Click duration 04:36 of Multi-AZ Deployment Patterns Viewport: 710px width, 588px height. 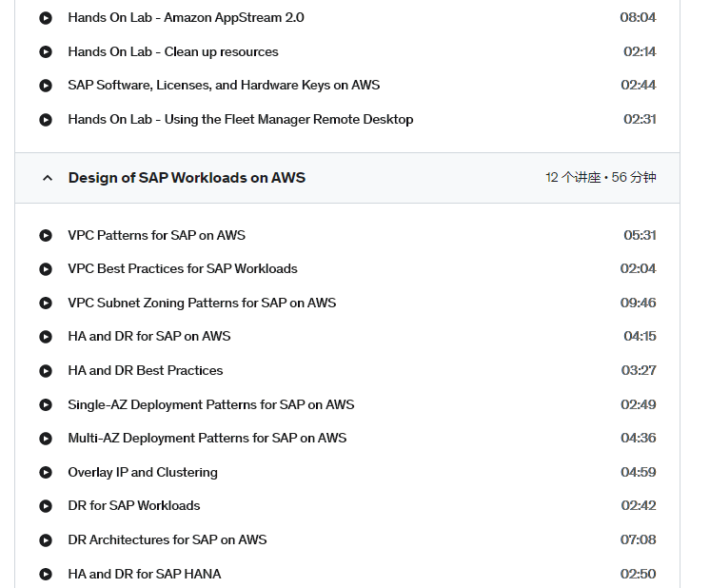(638, 439)
